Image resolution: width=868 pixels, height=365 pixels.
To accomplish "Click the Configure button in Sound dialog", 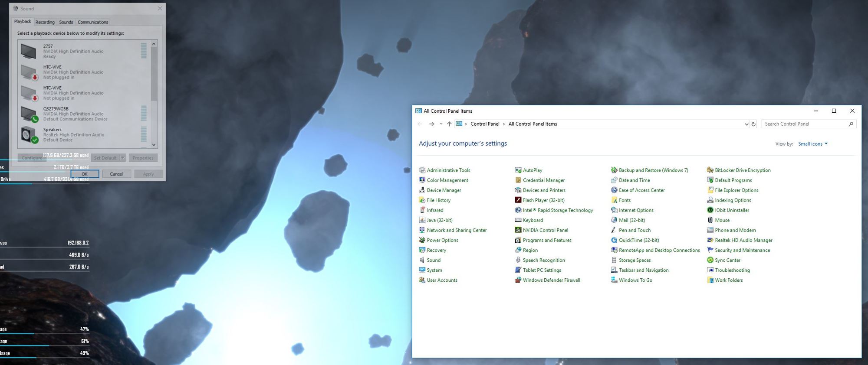I will point(32,158).
